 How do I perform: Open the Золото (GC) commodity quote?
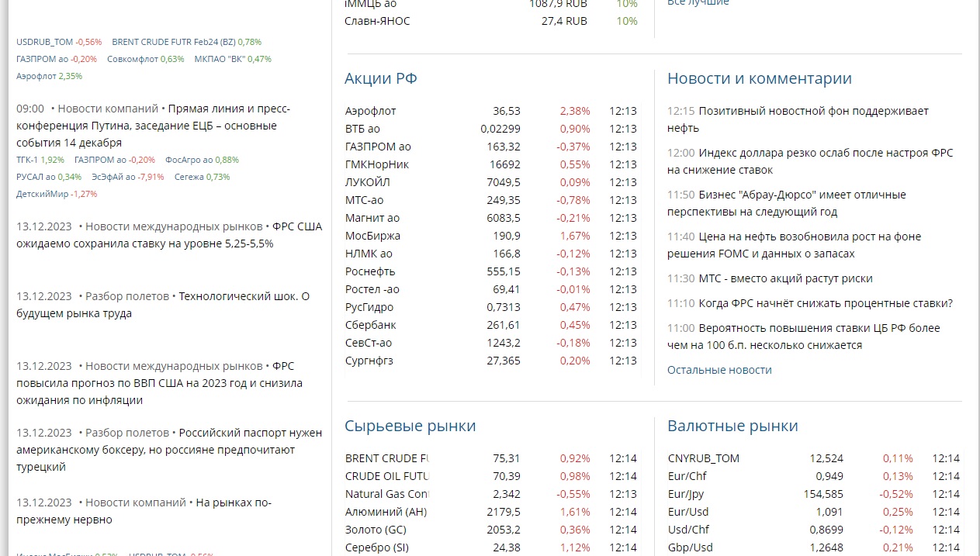coord(490,530)
